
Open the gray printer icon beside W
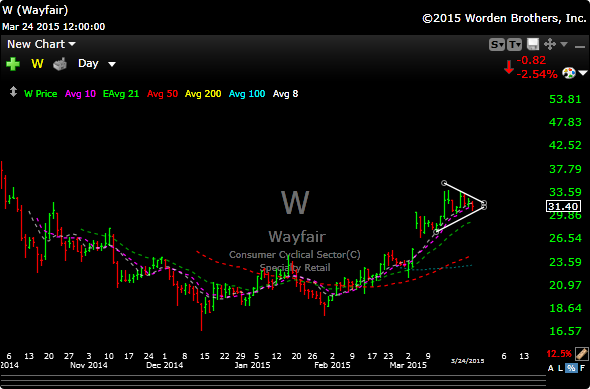click(60, 64)
